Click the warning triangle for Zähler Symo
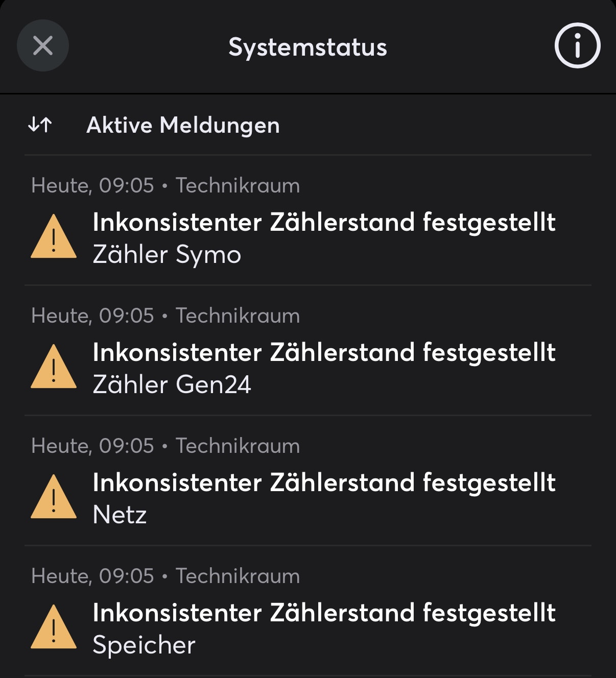Viewport: 616px width, 678px height. (54, 237)
